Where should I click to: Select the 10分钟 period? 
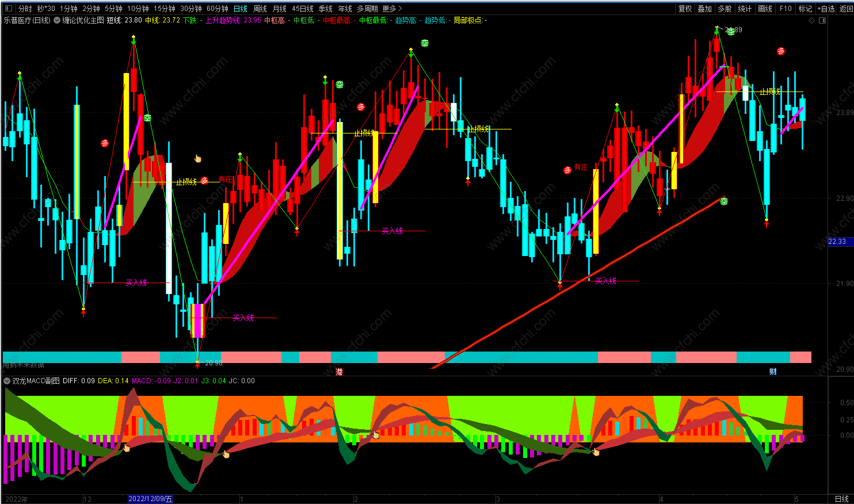point(138,9)
